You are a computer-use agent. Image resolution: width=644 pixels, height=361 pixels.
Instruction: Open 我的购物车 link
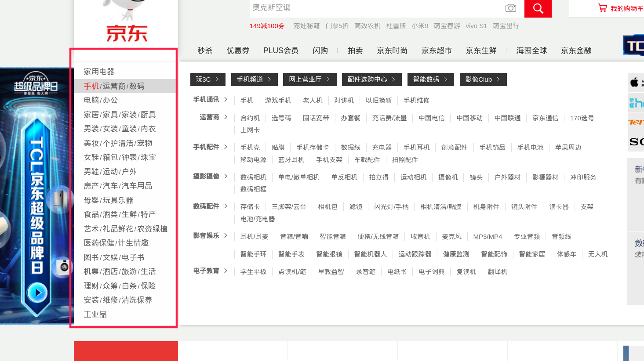[x=627, y=8]
